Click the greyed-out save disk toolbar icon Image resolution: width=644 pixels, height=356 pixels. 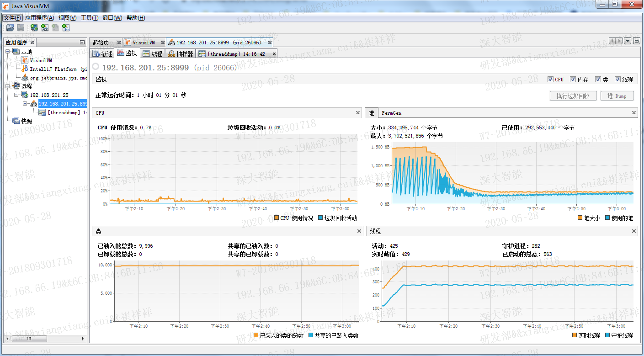pos(21,28)
